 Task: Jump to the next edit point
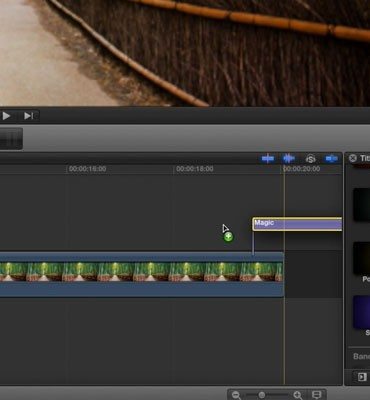(29, 116)
